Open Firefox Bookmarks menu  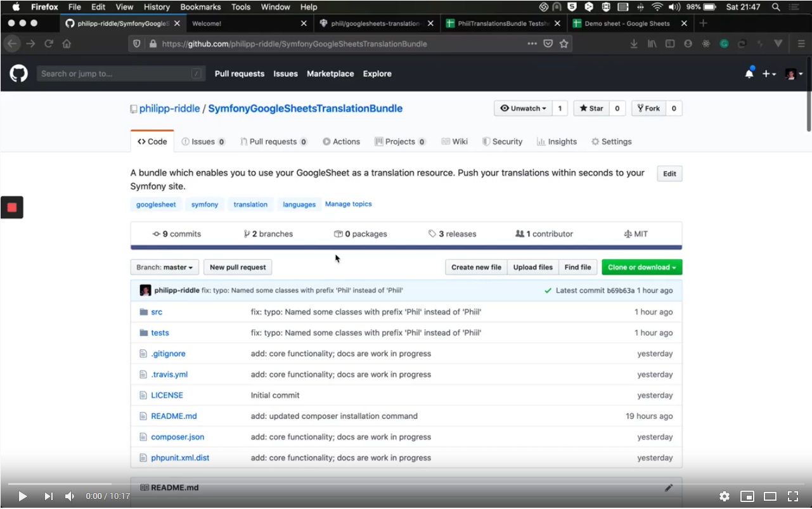(x=200, y=7)
